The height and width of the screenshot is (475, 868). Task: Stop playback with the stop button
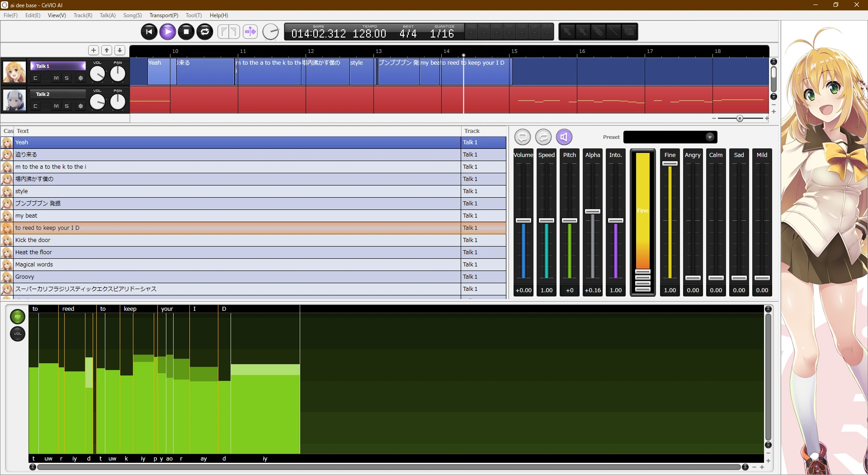(186, 32)
